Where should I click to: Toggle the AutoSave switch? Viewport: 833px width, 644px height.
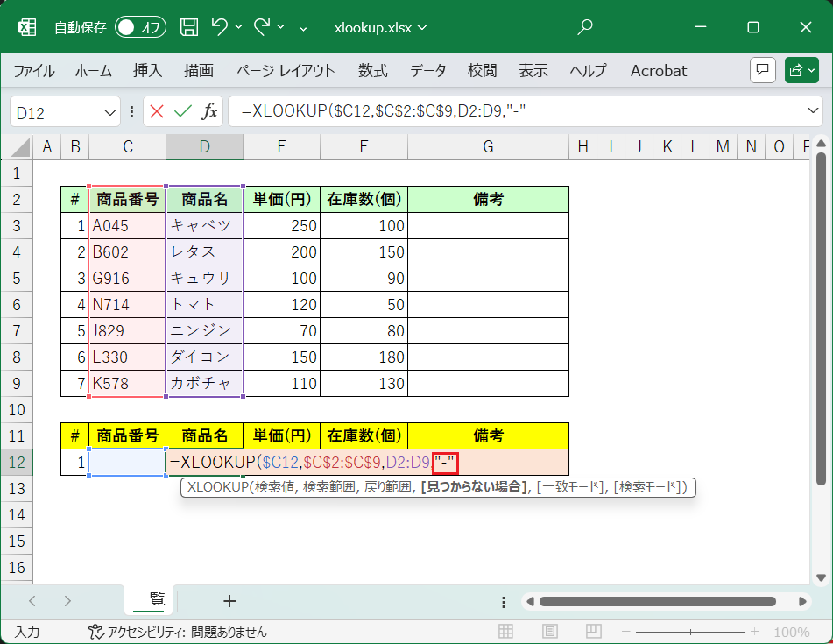(140, 27)
